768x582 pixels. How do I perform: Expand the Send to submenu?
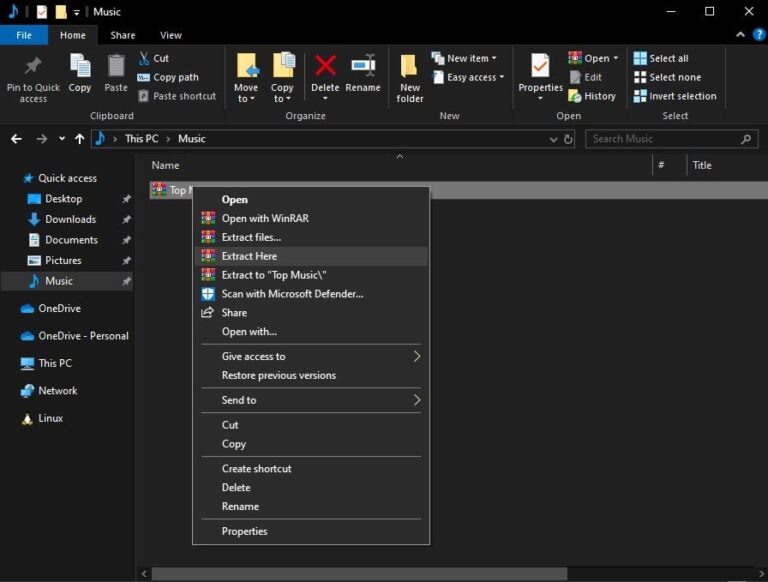(311, 400)
